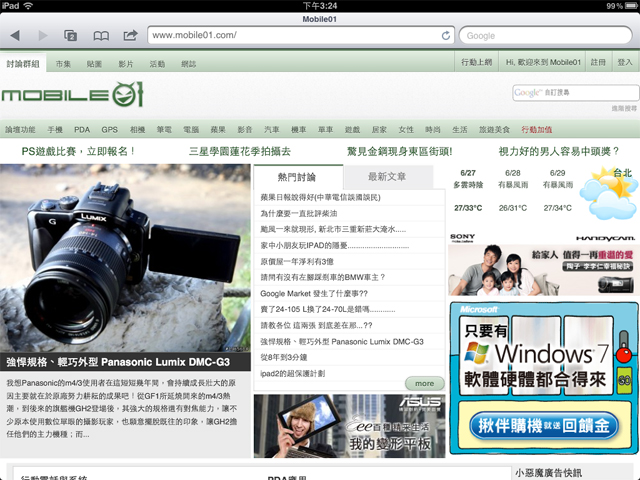The width and height of the screenshot is (640, 480).
Task: Open the ipad2的超保護計劃 discussion
Action: tap(292, 373)
